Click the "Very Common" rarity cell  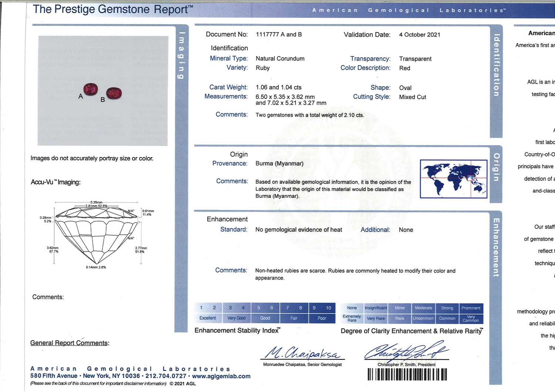pyautogui.click(x=471, y=318)
